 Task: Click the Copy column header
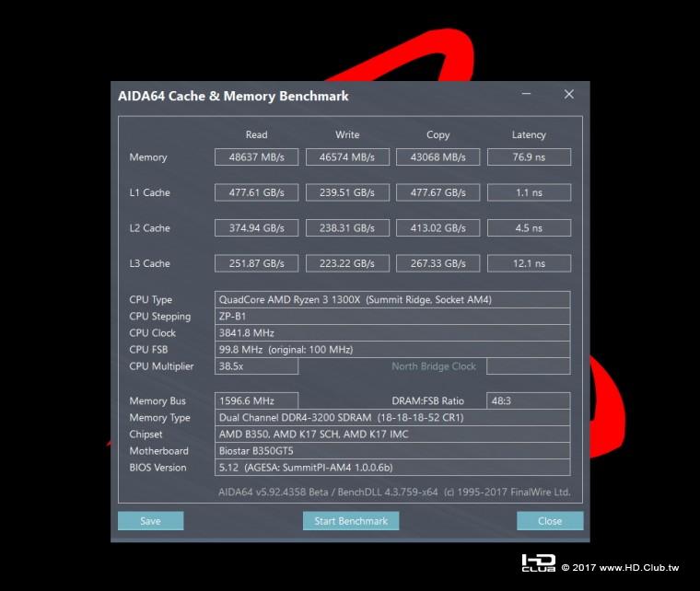(437, 134)
